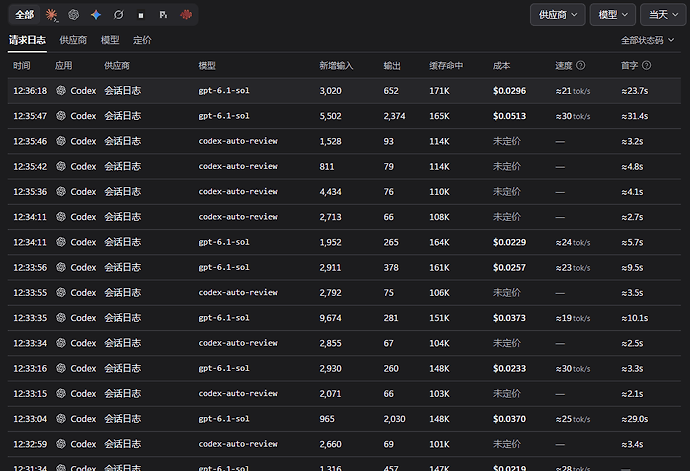Click the $0.0370 cost value
The height and width of the screenshot is (471, 690).
509,419
